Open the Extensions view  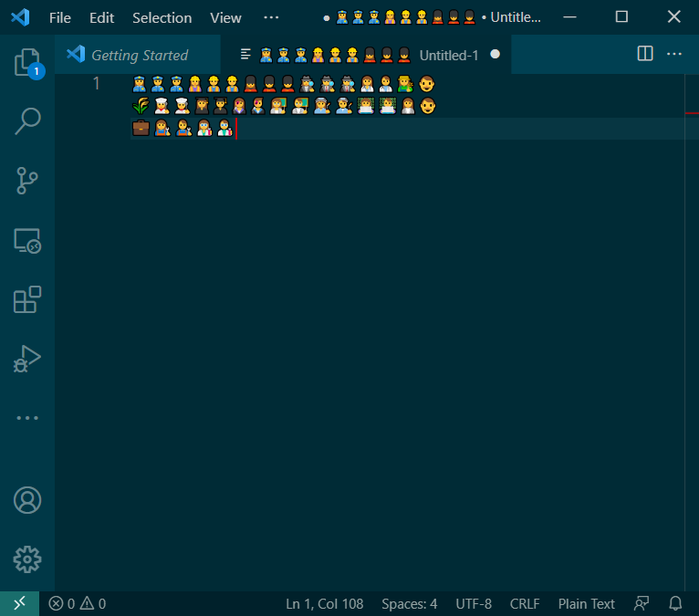[27, 299]
